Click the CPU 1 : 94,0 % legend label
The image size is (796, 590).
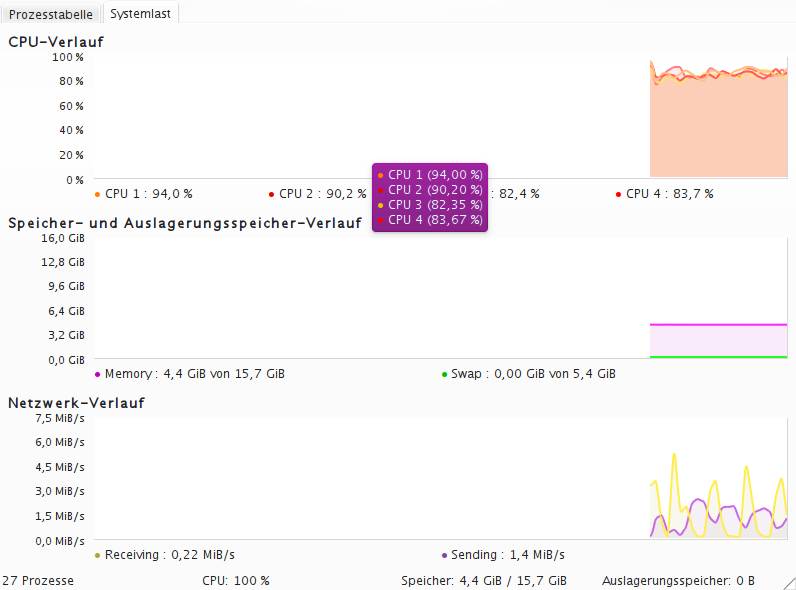coord(149,194)
